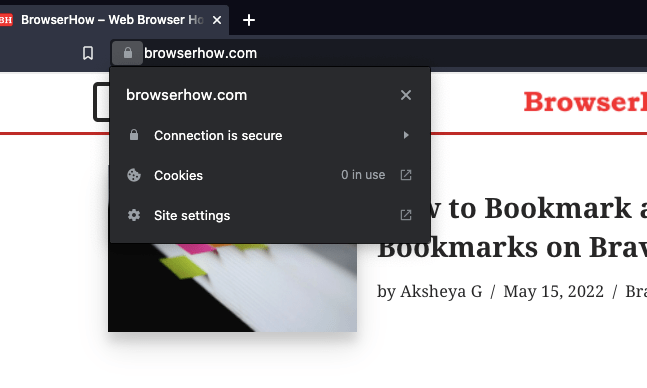
Task: Click the browserhow.com heading in the popup
Action: (x=187, y=95)
